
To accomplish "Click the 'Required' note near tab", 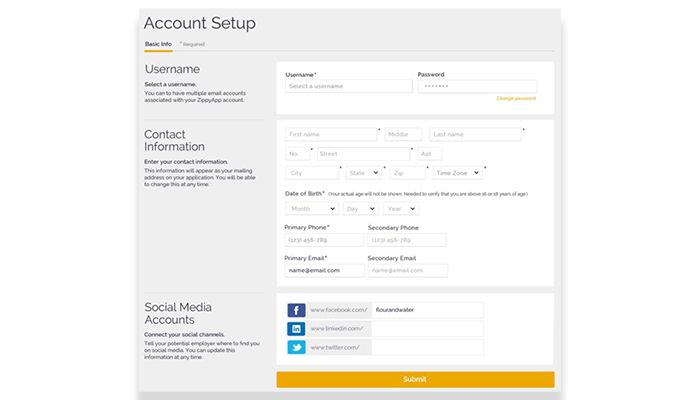I will (x=192, y=44).
